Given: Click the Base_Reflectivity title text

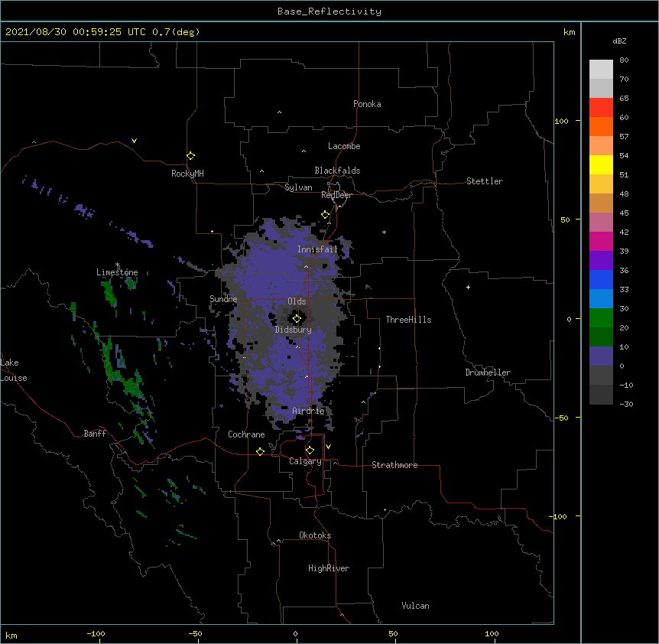Looking at the screenshot, I should 329,11.
